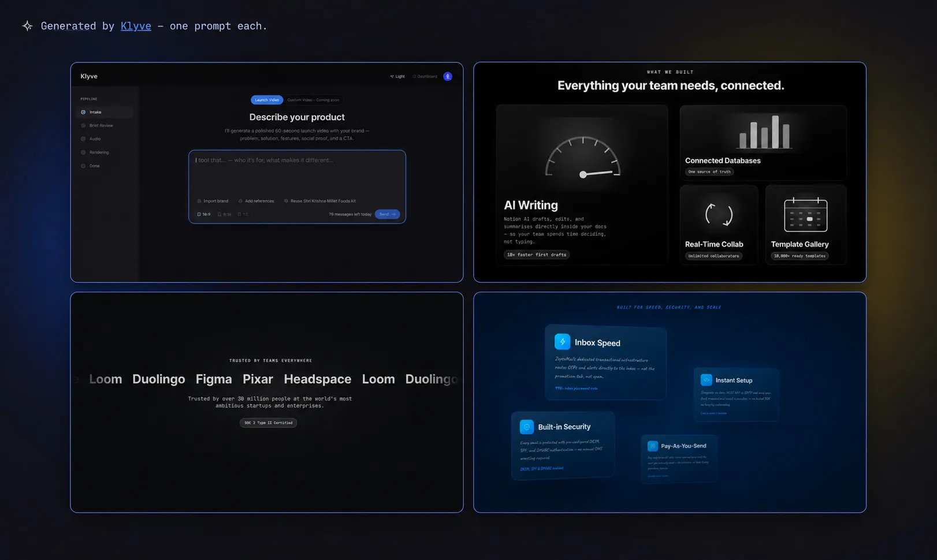Click the 'Unlimited collaborators' badge

713,256
